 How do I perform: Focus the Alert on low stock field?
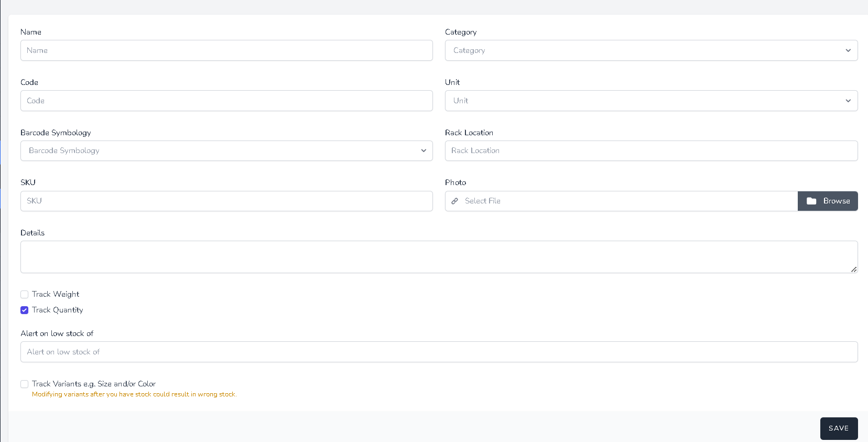[x=438, y=352]
